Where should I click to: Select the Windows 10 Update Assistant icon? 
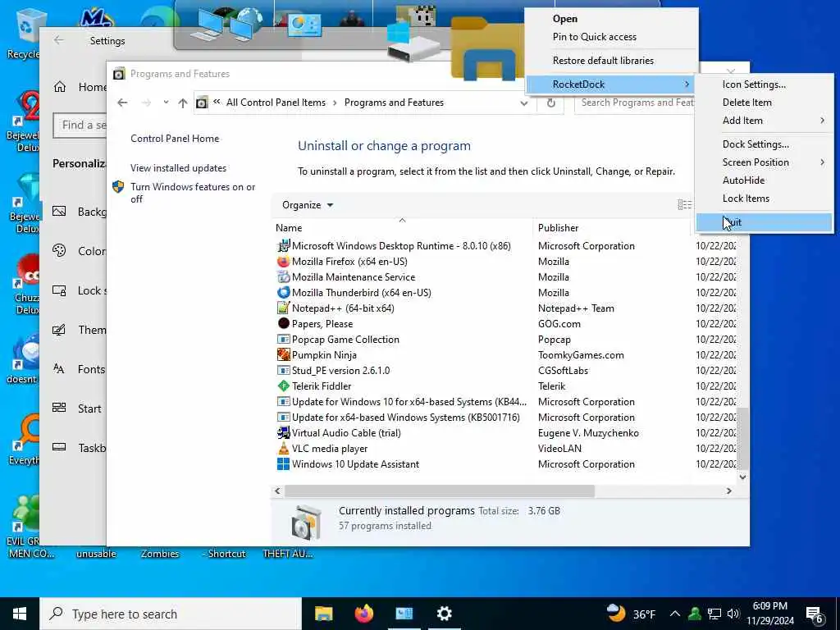point(283,464)
